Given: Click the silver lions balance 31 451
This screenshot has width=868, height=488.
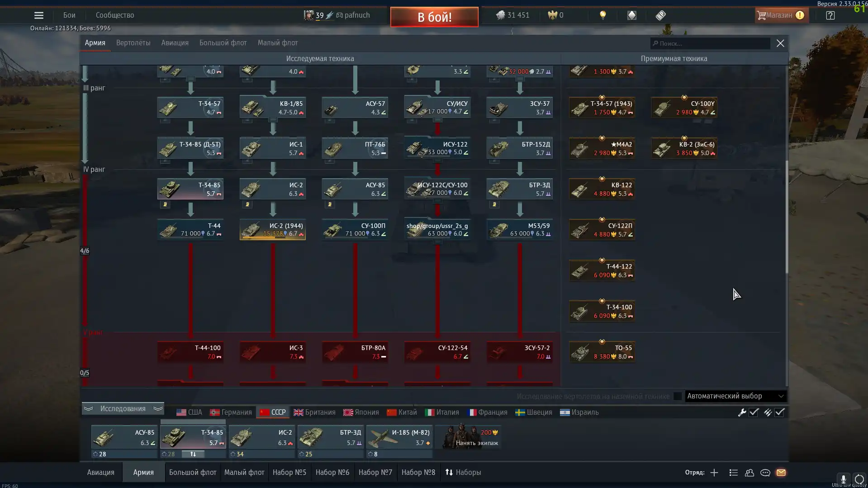Looking at the screenshot, I should 512,15.
